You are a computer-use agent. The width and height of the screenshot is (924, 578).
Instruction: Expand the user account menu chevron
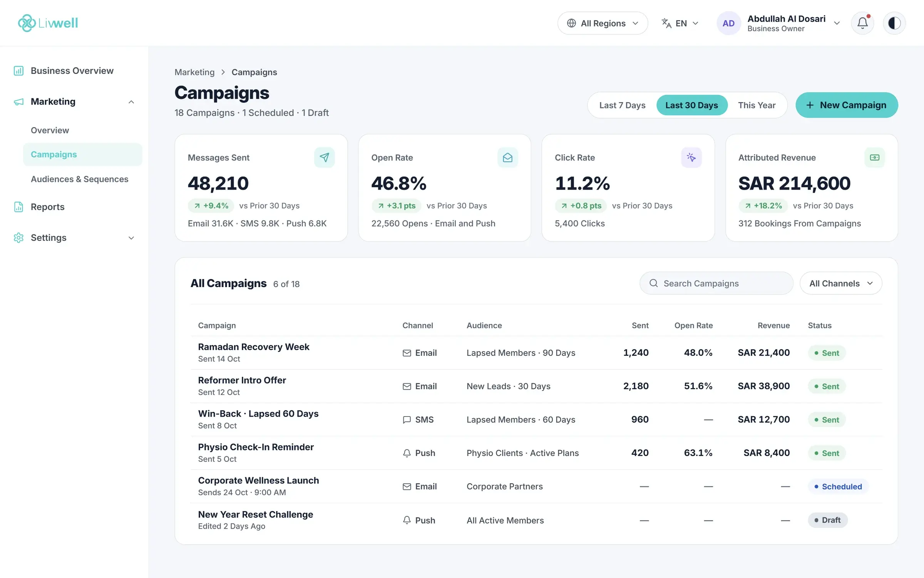837,23
